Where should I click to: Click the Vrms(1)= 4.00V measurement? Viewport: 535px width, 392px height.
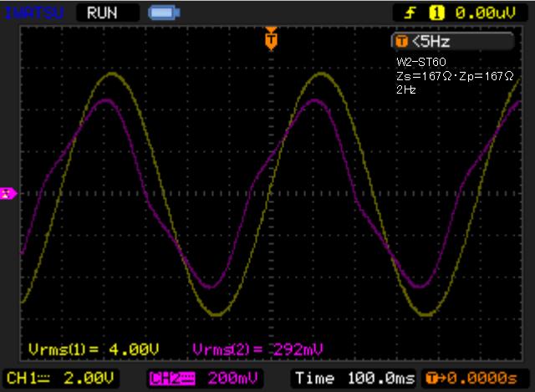pyautogui.click(x=94, y=349)
